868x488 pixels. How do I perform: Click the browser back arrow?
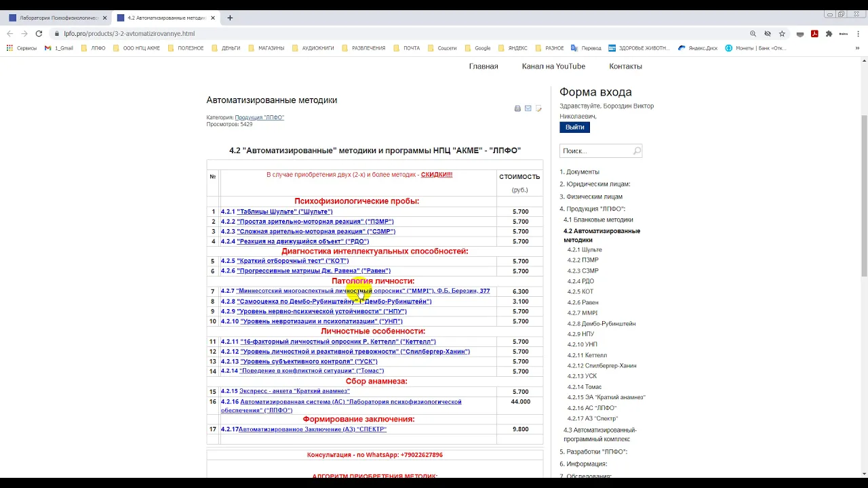(9, 33)
